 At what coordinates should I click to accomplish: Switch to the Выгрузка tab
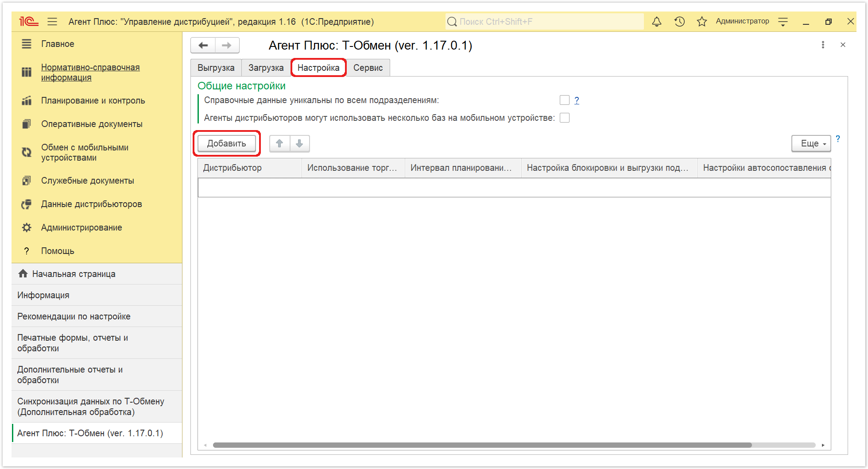pos(216,68)
